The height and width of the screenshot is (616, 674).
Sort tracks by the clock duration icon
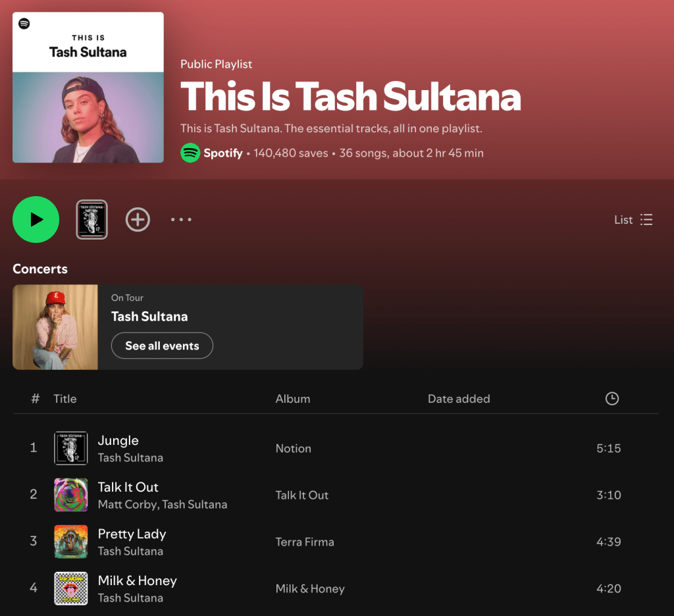click(611, 398)
